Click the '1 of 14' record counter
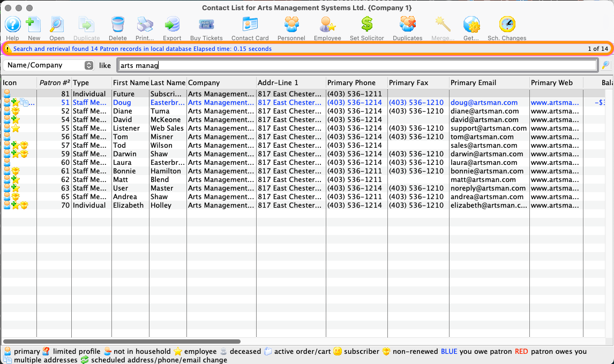This screenshot has width=614, height=364. click(598, 49)
